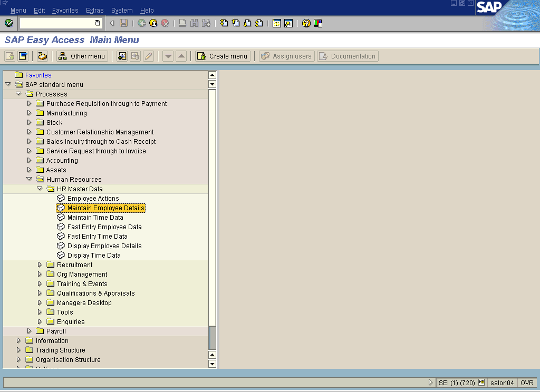
Task: Click the yellow Exit icon
Action: [153, 23]
